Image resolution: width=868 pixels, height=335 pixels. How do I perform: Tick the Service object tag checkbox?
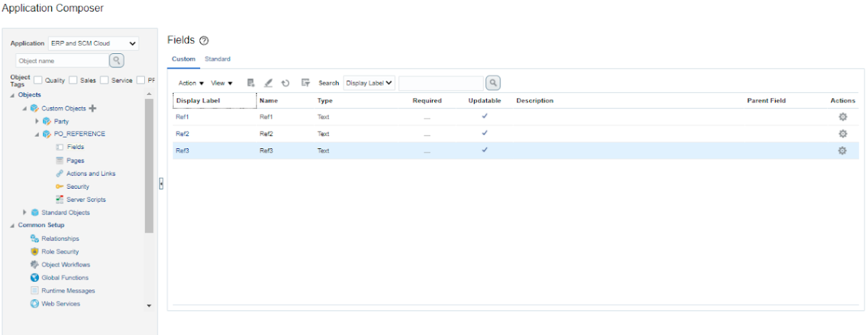pyautogui.click(x=104, y=80)
